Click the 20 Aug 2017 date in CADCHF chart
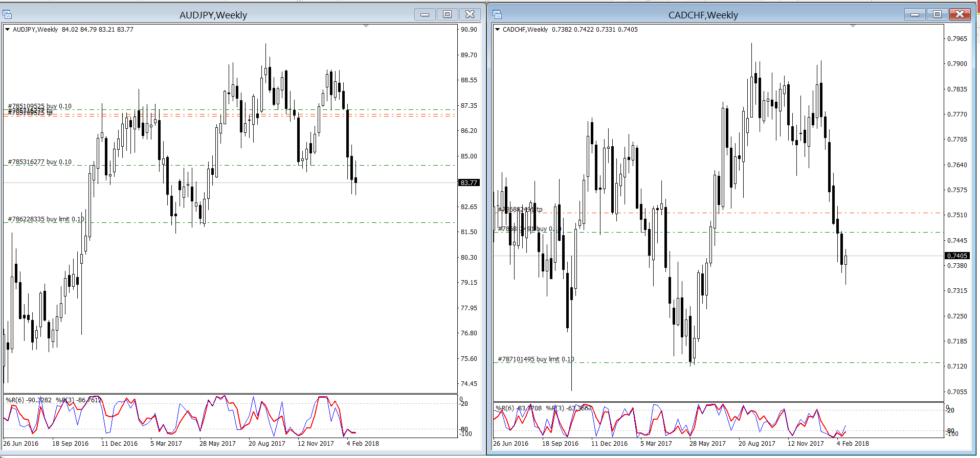 756,444
